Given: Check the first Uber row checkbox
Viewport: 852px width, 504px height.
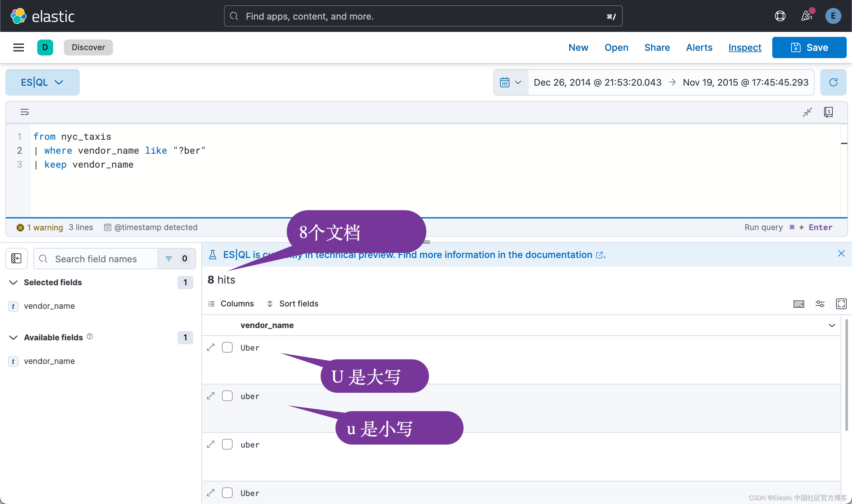Looking at the screenshot, I should tap(227, 347).
